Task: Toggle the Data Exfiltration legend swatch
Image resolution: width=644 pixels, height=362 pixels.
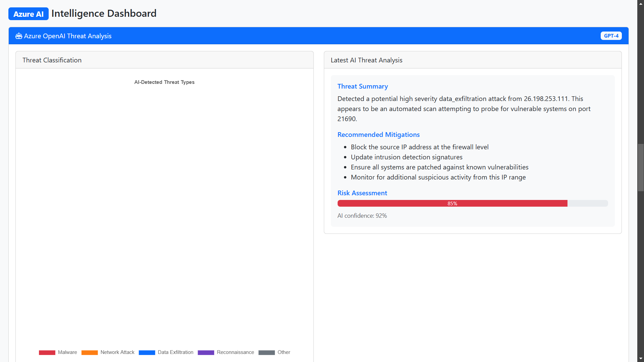Action: click(147, 352)
